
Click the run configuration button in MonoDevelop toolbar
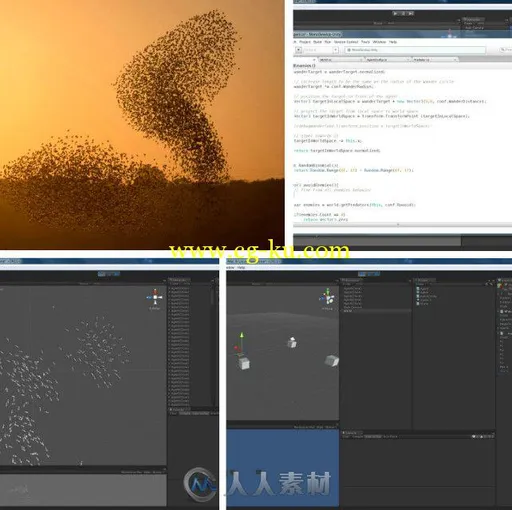coord(299,50)
